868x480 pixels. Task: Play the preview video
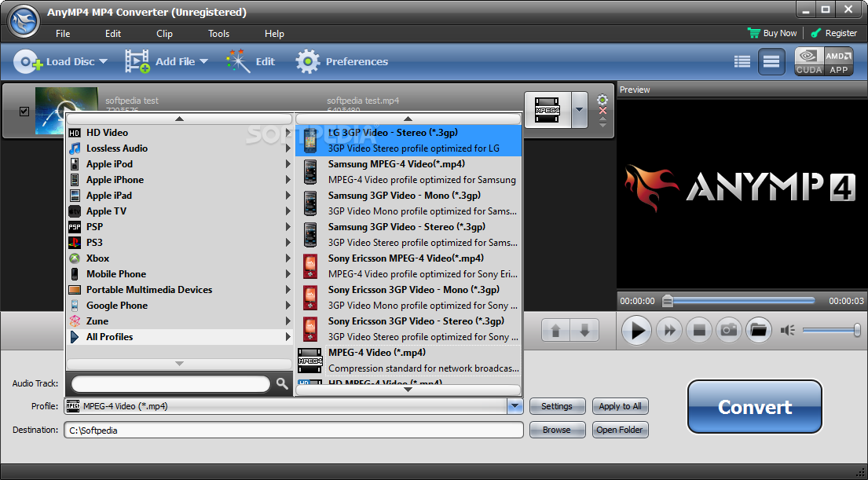[x=636, y=331]
